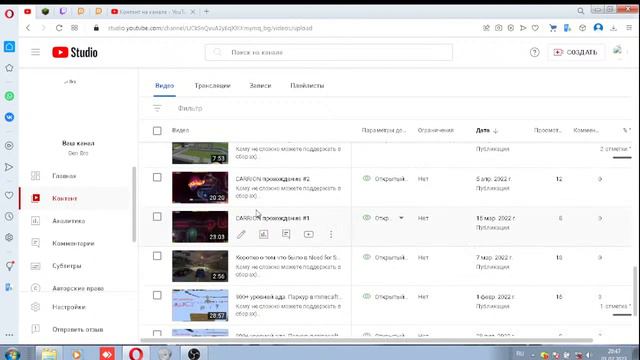
Task: Click the Просмотры column header
Action: (x=547, y=131)
